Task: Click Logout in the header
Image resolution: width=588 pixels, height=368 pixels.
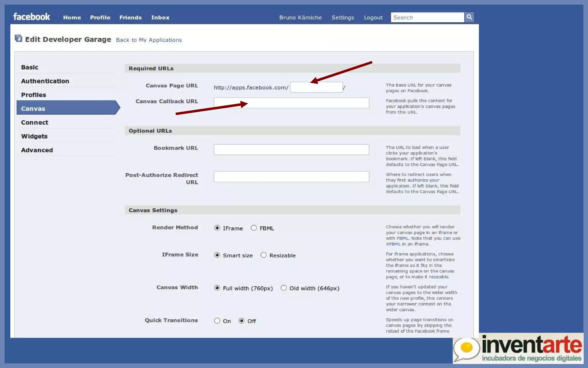Action: pos(373,18)
